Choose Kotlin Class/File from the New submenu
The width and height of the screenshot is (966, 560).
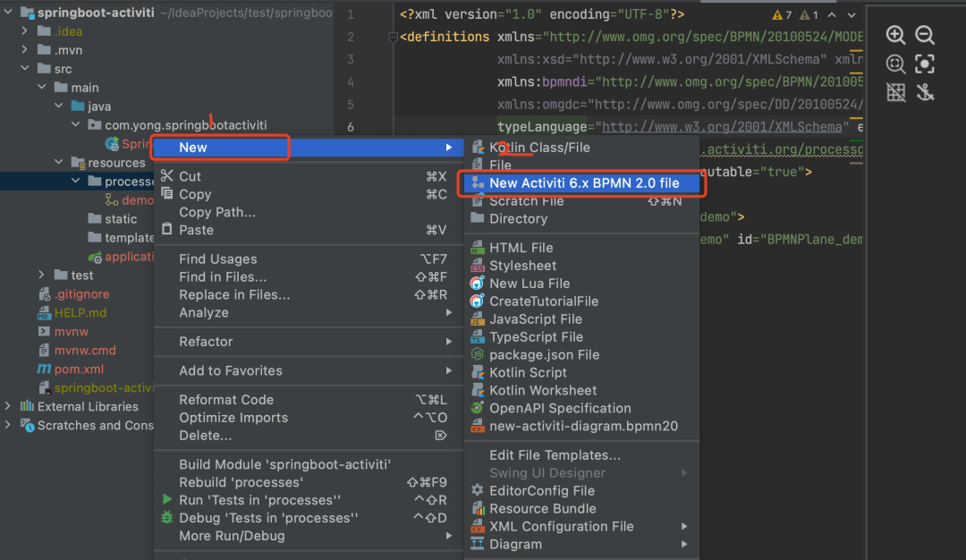pyautogui.click(x=581, y=148)
